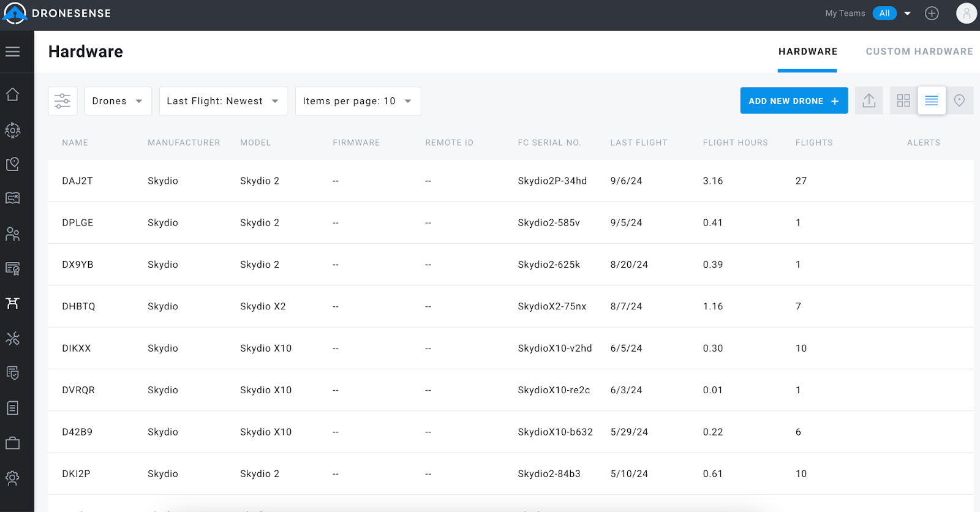980x512 pixels.
Task: Open the maintenance tools sidebar icon
Action: (12, 338)
